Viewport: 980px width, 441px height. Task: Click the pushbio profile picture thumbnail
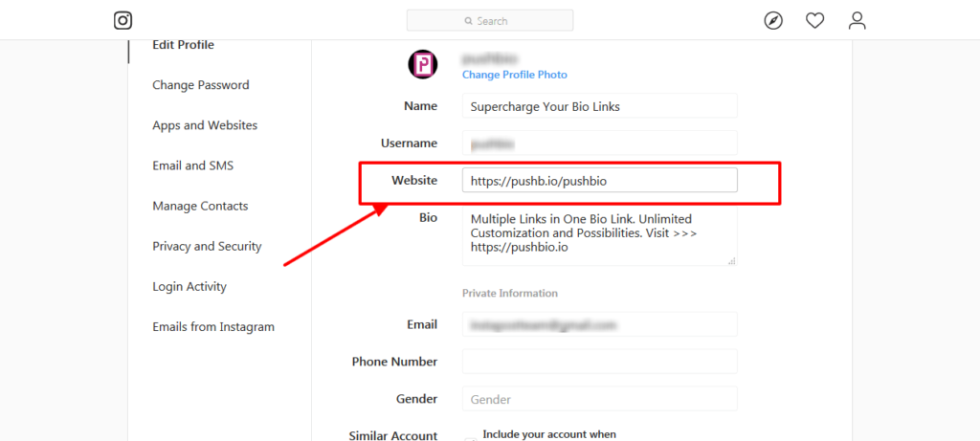[422, 64]
